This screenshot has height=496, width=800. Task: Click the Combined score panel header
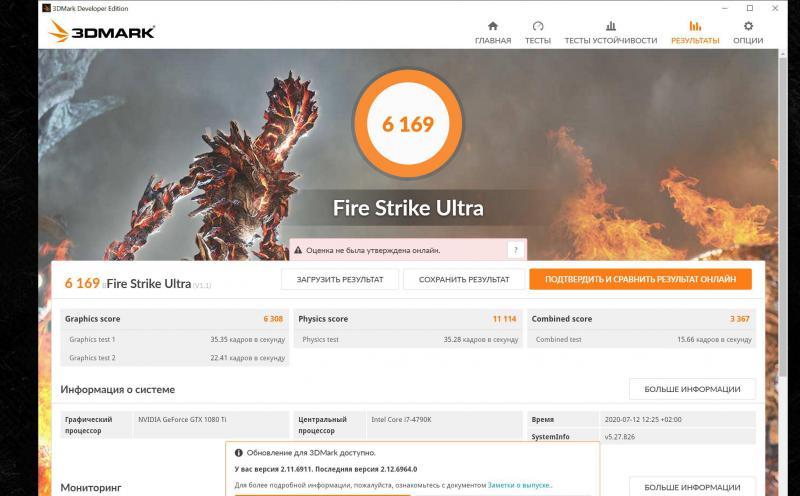pos(642,319)
